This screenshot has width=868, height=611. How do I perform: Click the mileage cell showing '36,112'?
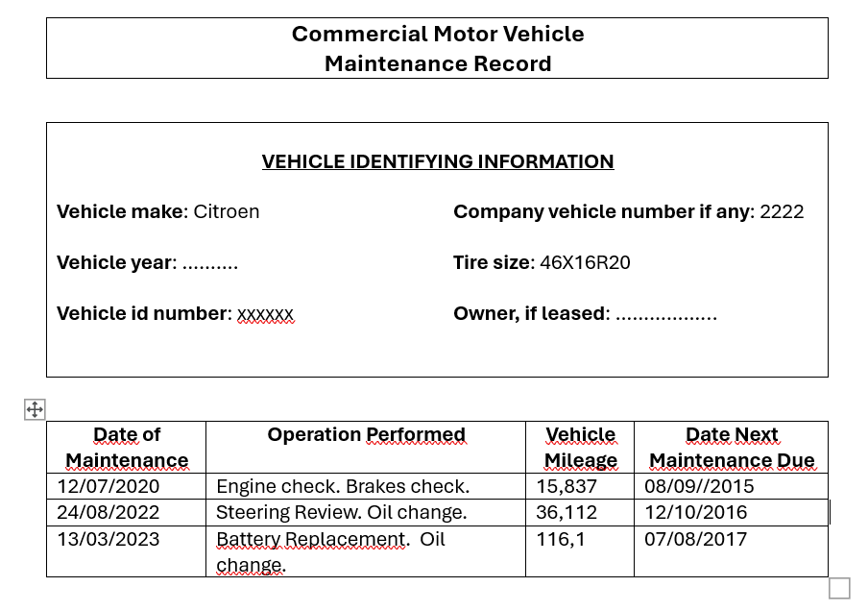point(567,512)
